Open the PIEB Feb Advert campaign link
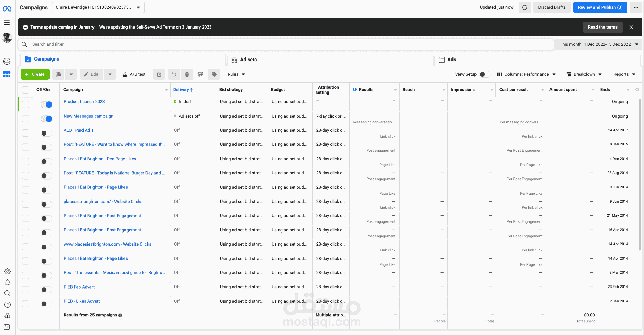Screen dimensions: 644x335 click(x=79, y=287)
